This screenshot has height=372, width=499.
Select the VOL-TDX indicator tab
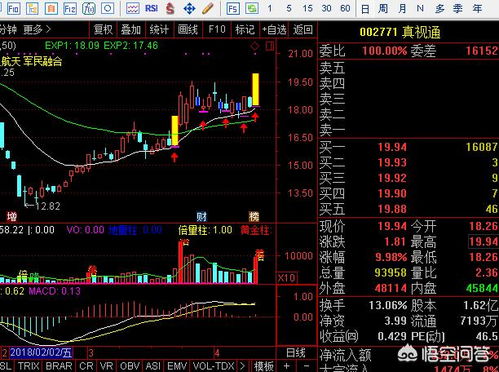click(x=213, y=366)
